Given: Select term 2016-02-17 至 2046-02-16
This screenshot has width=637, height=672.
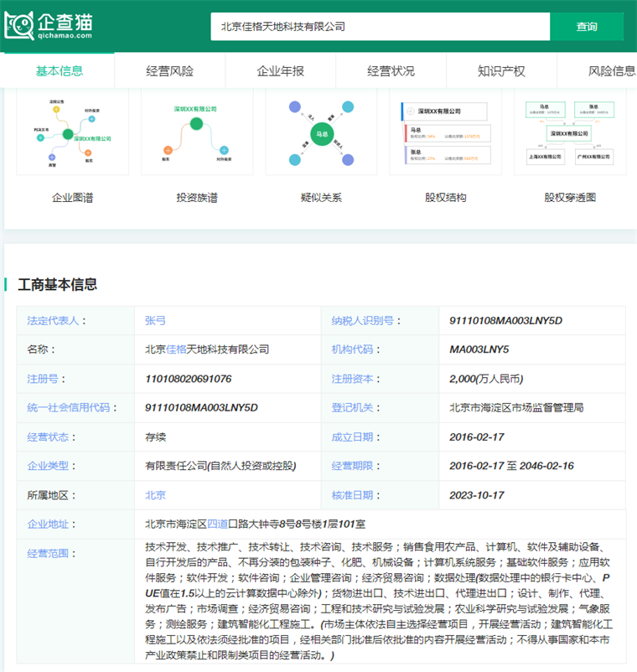Looking at the screenshot, I should tap(511, 466).
